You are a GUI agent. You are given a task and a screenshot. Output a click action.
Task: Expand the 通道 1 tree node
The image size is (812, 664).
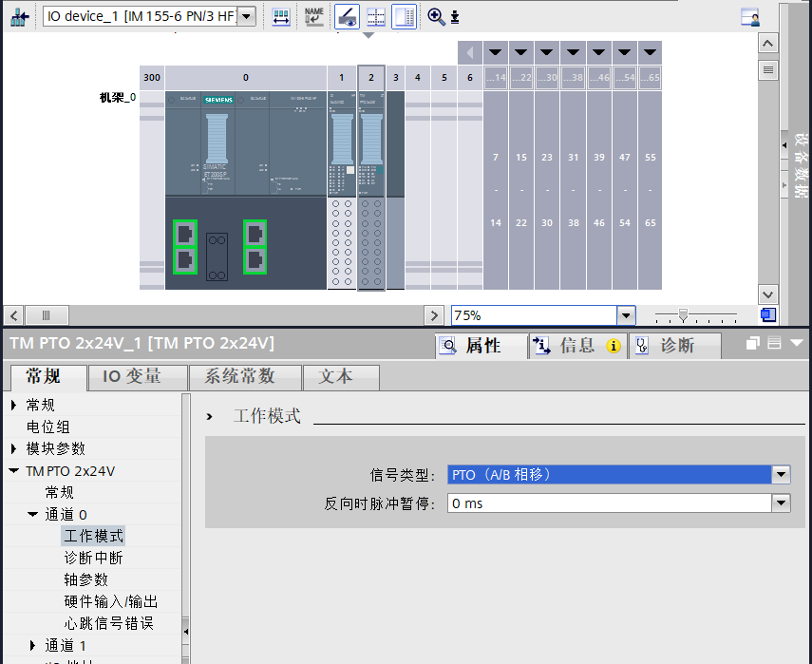pyautogui.click(x=33, y=646)
